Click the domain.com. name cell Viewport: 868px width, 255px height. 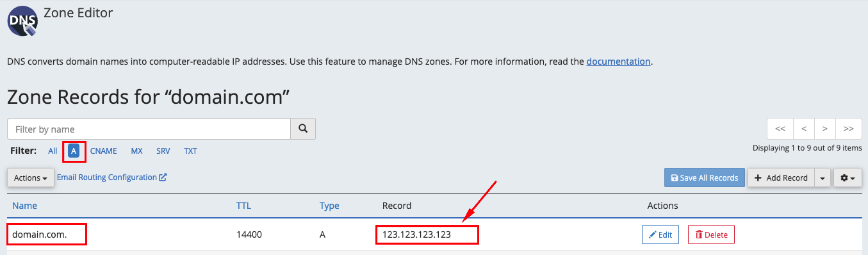pos(40,234)
